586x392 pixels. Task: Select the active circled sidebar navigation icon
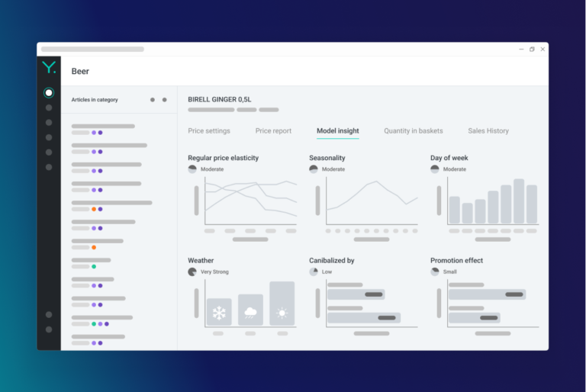click(49, 93)
